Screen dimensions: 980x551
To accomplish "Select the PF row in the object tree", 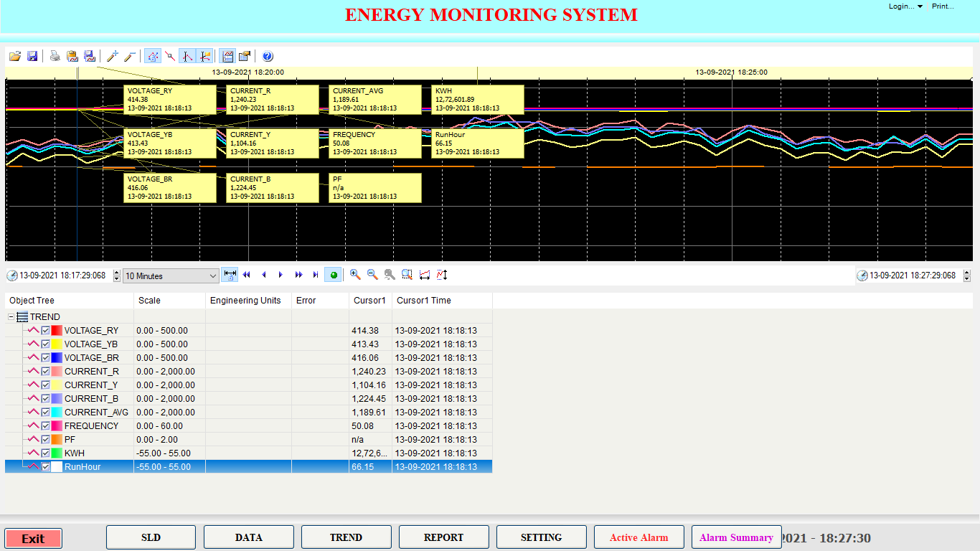I will coord(248,440).
